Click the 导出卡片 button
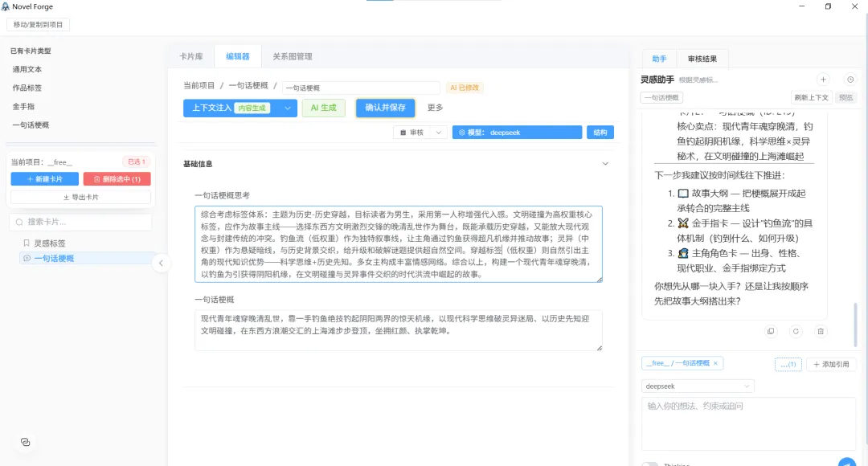 pos(81,197)
